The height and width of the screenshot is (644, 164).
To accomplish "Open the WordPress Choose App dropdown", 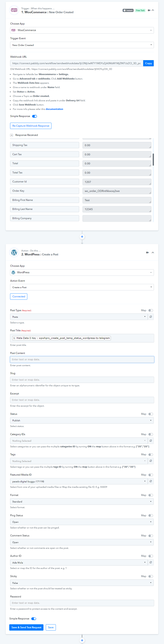I will point(82,272).
